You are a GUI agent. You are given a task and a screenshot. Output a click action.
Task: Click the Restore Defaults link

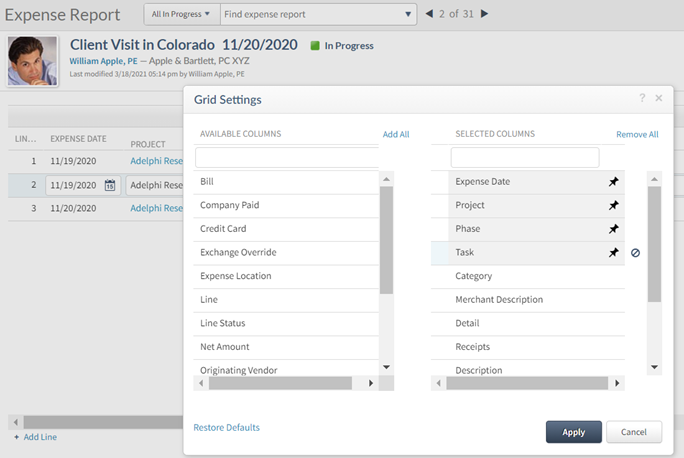[226, 428]
